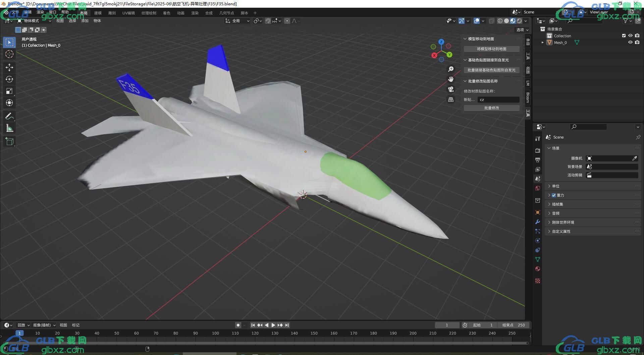Switch to the UV编辑 workspace tab
This screenshot has height=355, width=644.
(x=128, y=13)
